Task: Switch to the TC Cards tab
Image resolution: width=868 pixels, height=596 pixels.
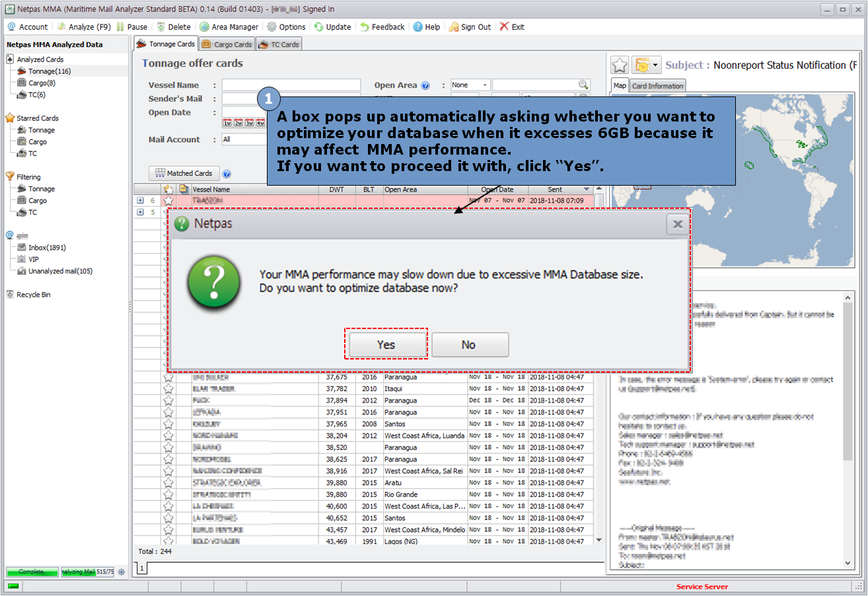Action: 278,44
